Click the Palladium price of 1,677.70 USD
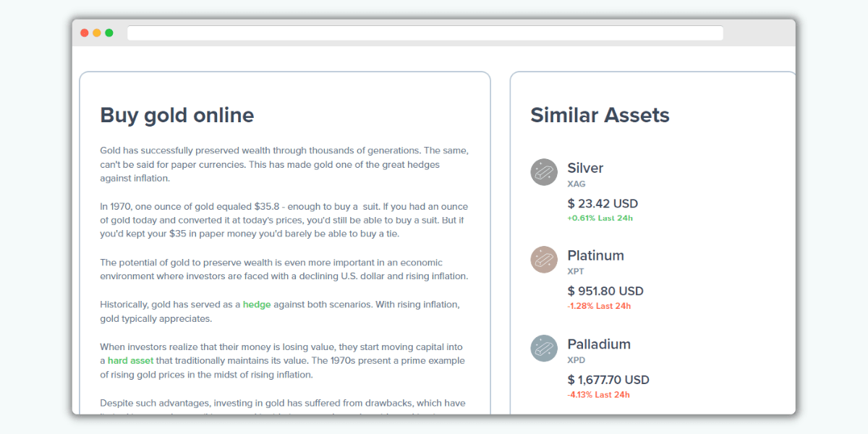This screenshot has width=868, height=434. pos(608,379)
